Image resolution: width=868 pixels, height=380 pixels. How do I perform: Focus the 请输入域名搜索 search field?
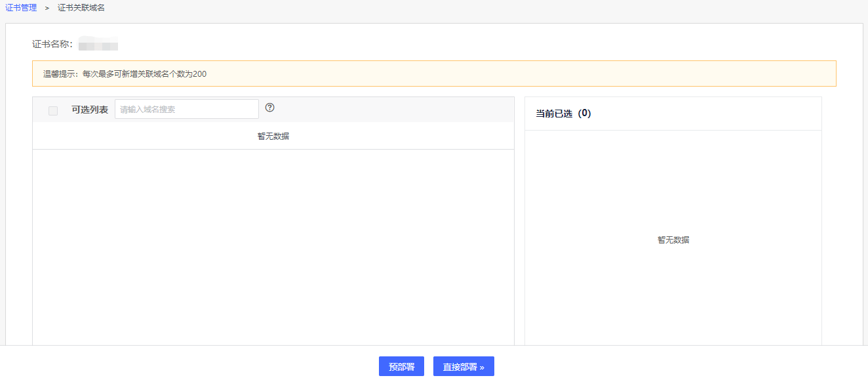point(187,110)
